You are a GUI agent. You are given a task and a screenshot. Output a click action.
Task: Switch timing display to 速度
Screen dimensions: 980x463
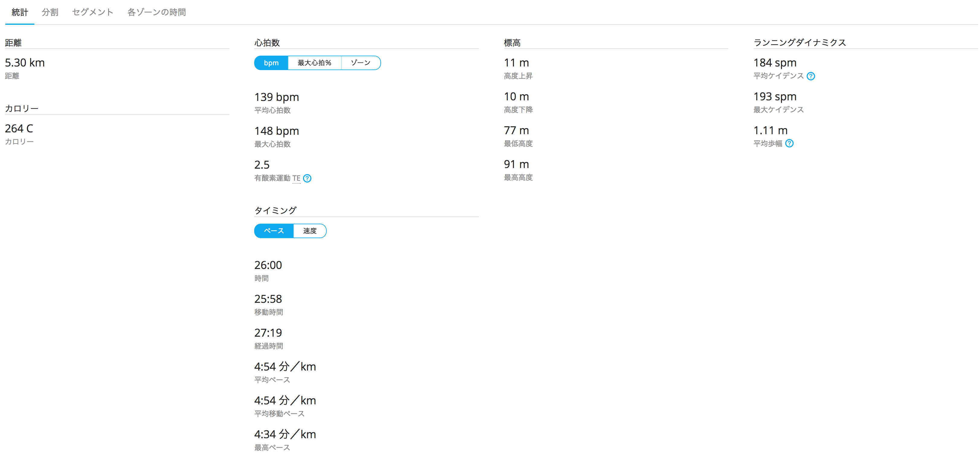(310, 231)
